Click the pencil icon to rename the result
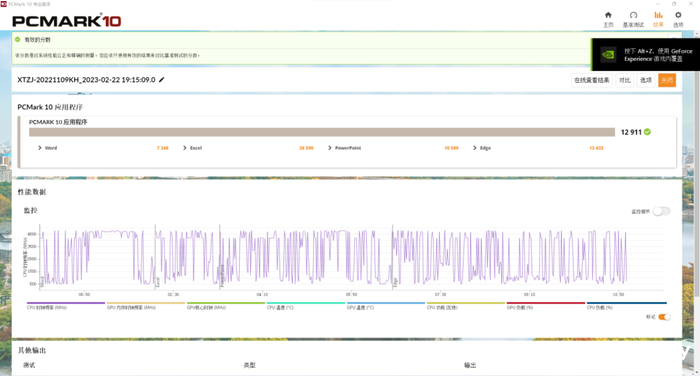 [162, 79]
